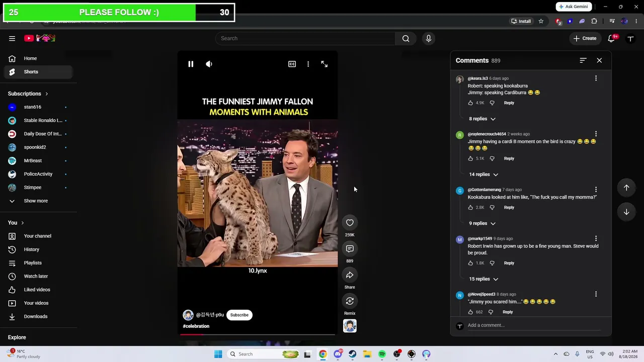Go to the YouTube logo homepage

pos(40,38)
